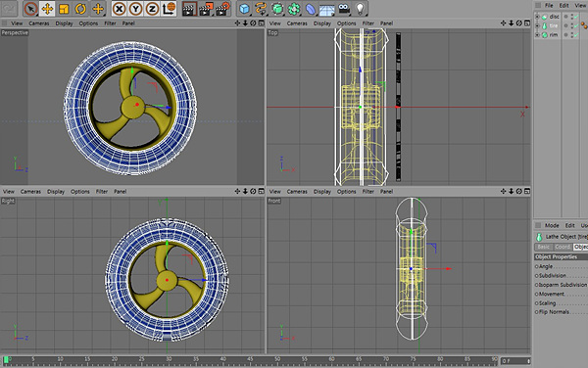This screenshot has height=368, width=588.
Task: Toggle rim visibility dots
Action: 571,35
